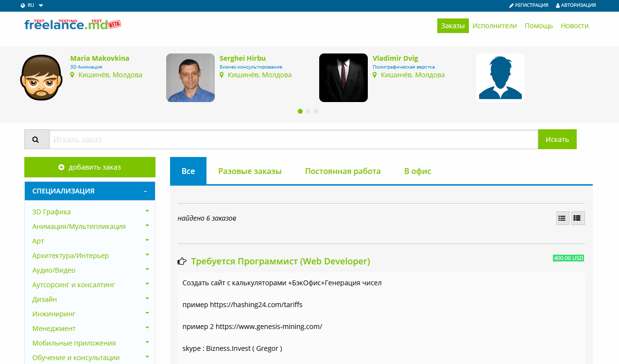Expand the Дизайн category
This screenshot has width=619, height=364.
click(x=147, y=299)
